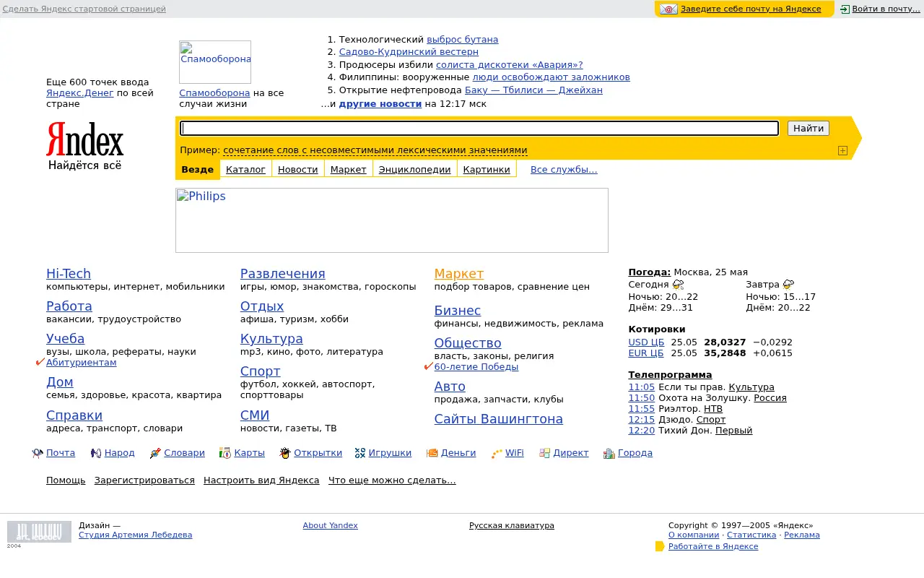Screen dimensions: 924x578
Task: Click the yellow tag icon by Работайте в Яндексе
Action: click(x=660, y=546)
